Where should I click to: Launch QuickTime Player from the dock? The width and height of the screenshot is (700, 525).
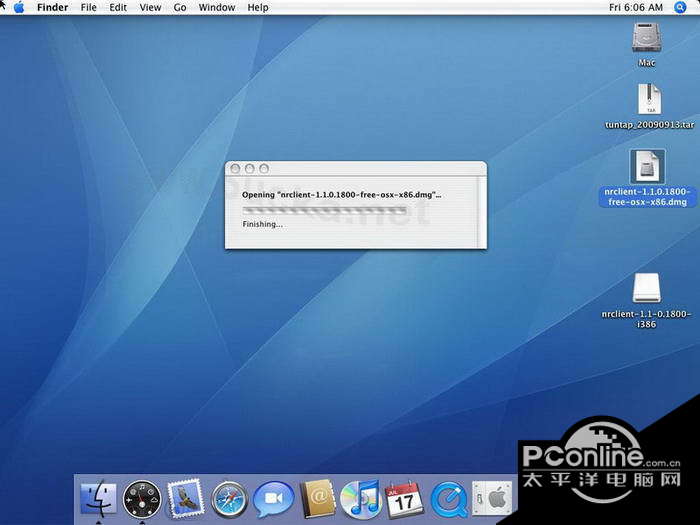[x=448, y=497]
